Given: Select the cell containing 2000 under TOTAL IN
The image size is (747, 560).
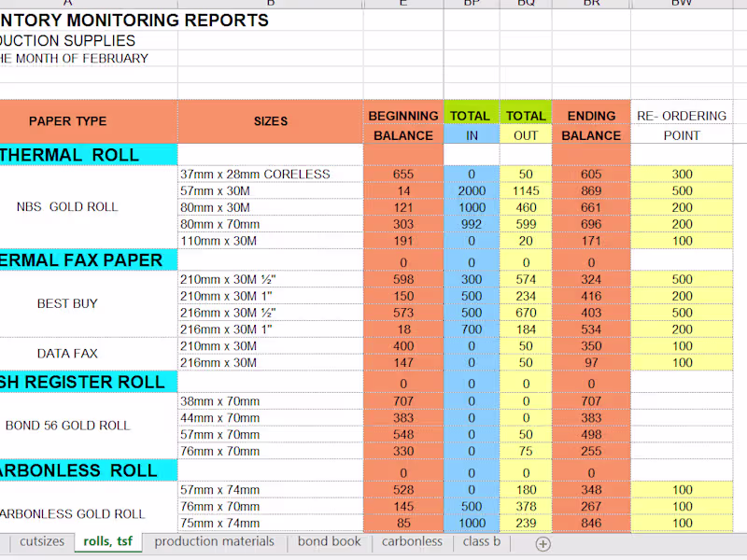Looking at the screenshot, I should pyautogui.click(x=471, y=190).
